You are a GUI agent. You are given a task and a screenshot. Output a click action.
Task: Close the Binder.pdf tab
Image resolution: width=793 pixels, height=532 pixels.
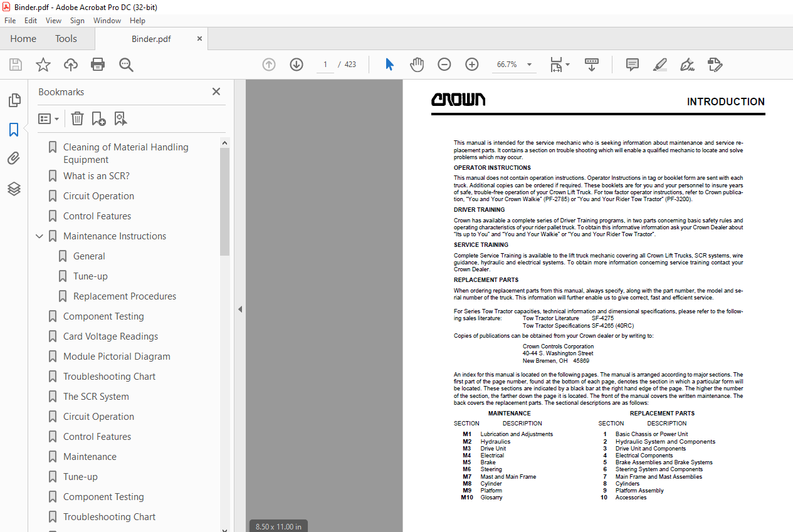[x=199, y=38]
